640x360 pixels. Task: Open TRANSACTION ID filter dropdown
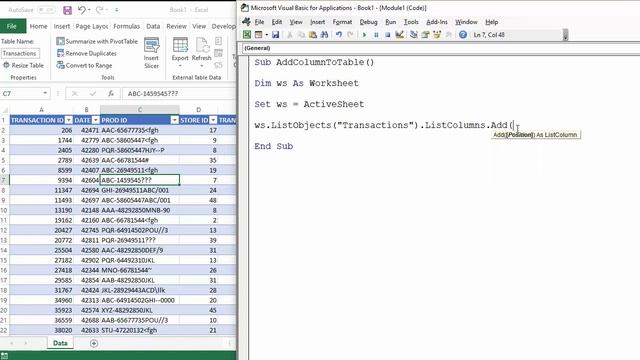(69, 120)
